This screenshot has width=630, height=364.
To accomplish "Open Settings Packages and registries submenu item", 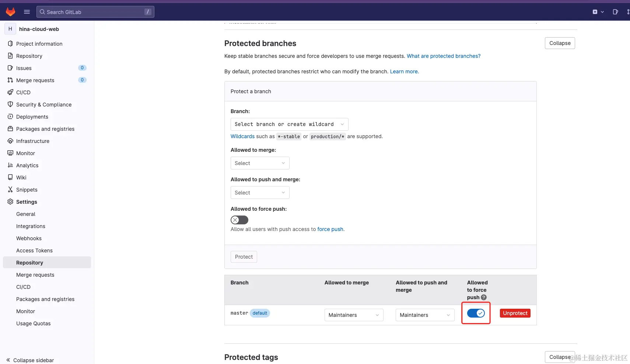I will click(x=45, y=299).
